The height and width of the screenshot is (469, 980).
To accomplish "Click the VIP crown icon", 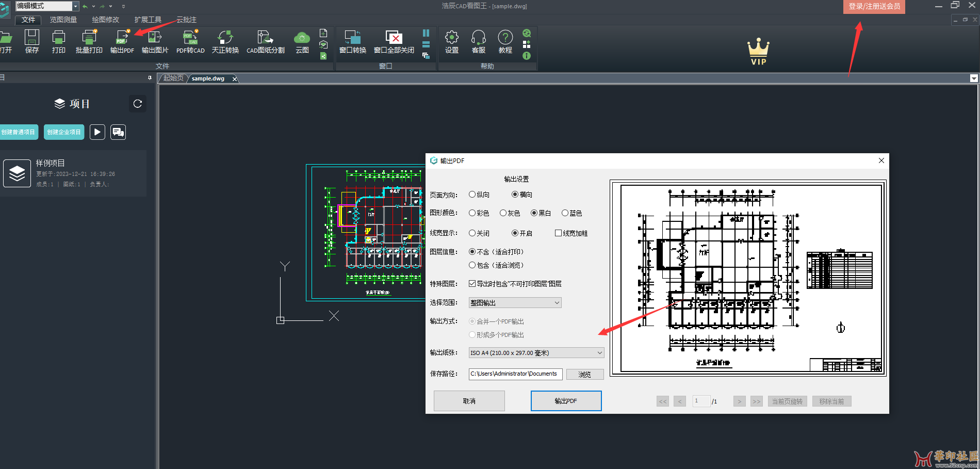I will pos(758,51).
